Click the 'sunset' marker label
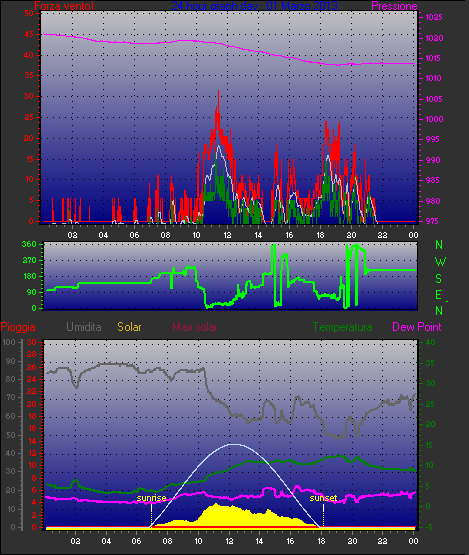This screenshot has width=469, height=555. click(323, 498)
